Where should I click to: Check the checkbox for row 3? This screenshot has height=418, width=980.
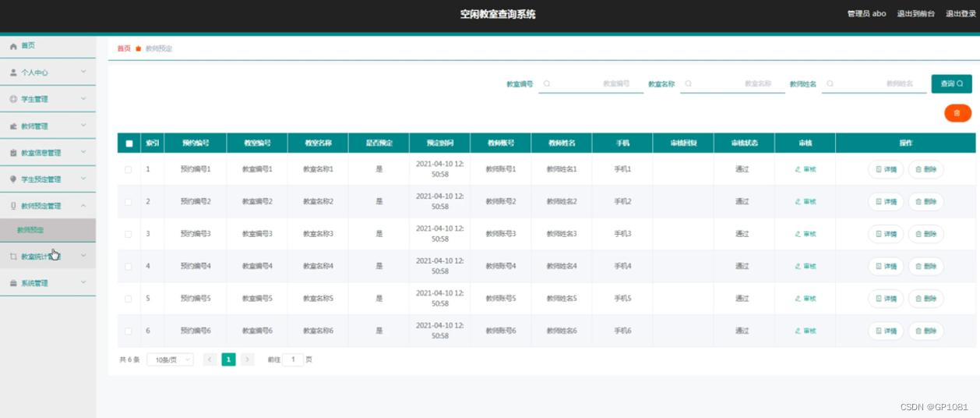129,234
